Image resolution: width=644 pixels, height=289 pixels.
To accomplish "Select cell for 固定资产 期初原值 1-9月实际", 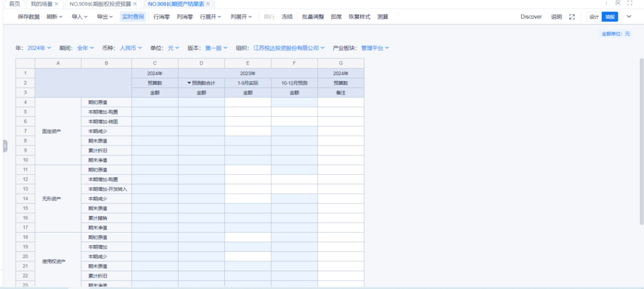I will coord(248,102).
